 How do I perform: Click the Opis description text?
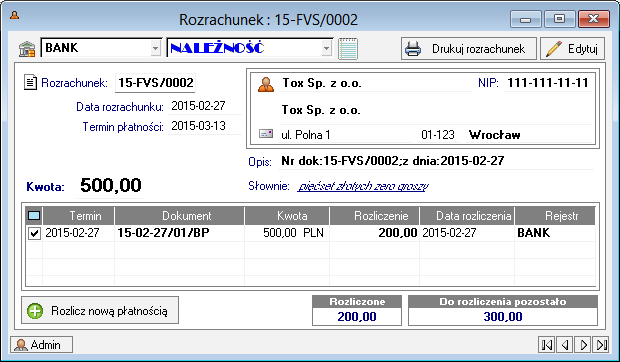(393, 161)
